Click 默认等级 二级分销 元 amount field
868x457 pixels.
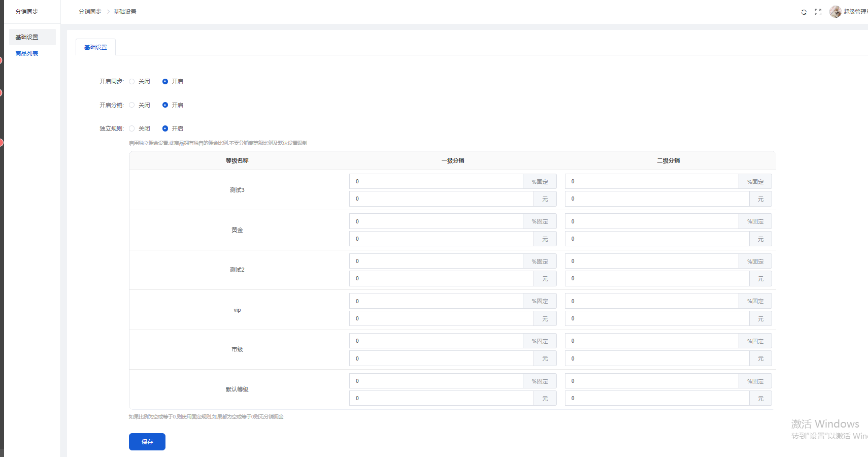657,398
